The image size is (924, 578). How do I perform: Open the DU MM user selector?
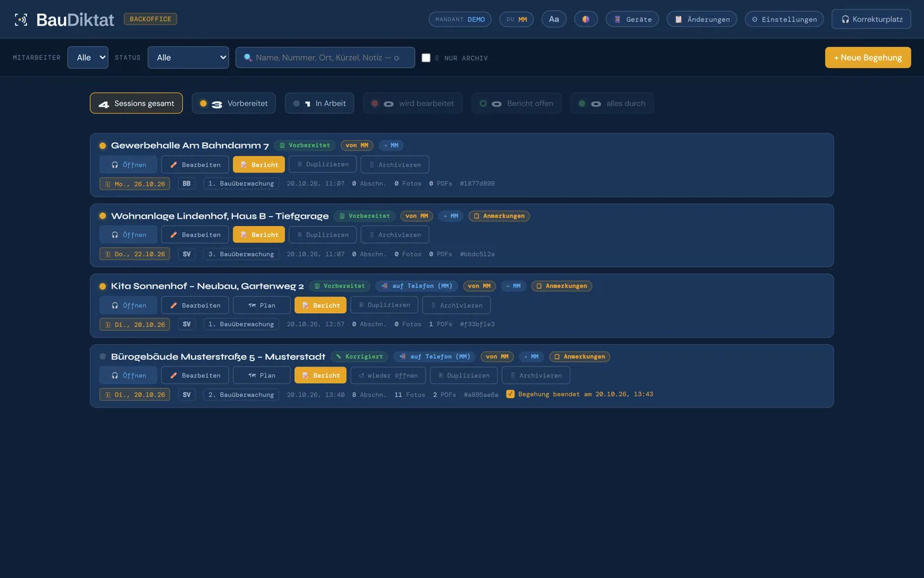[517, 19]
